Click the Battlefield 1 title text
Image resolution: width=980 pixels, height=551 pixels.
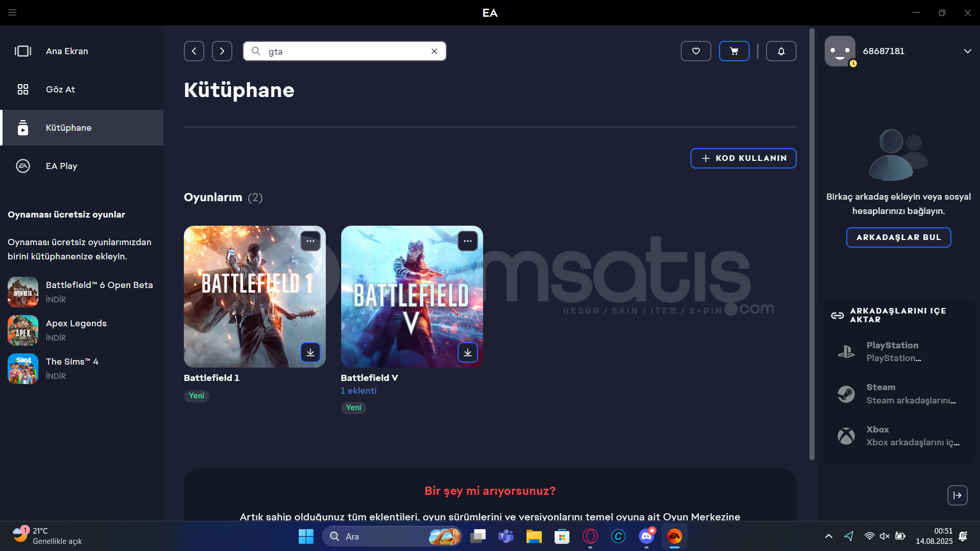pyautogui.click(x=211, y=378)
